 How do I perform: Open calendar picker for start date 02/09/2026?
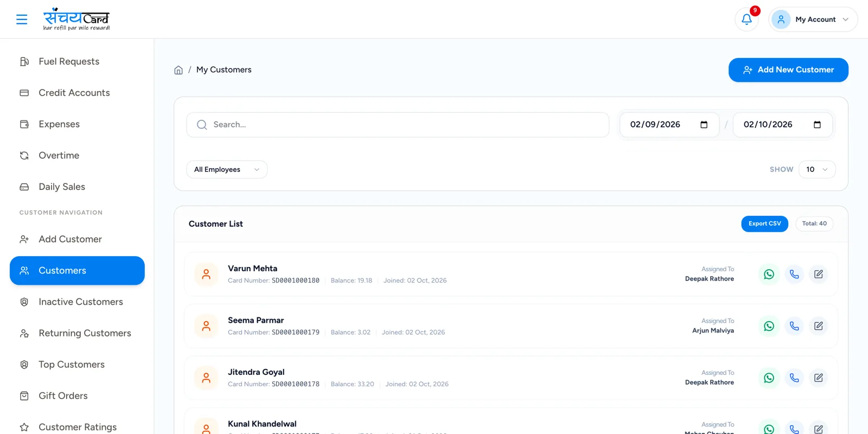(704, 125)
